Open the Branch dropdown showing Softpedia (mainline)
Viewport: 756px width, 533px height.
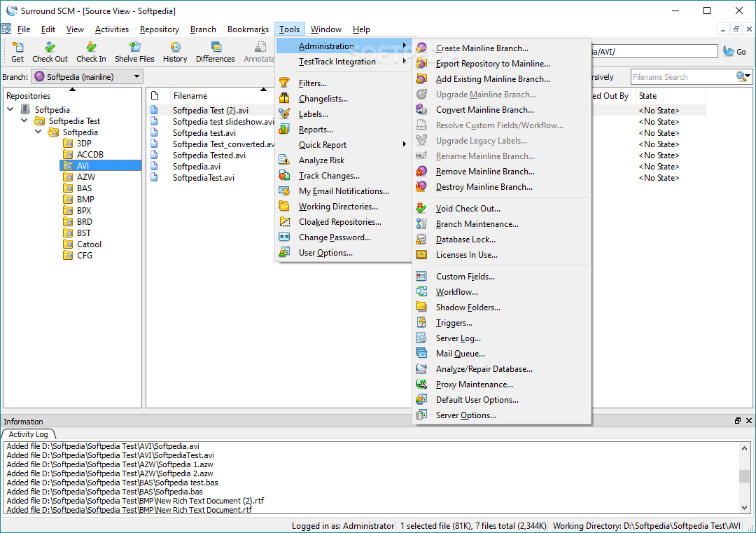pos(87,76)
